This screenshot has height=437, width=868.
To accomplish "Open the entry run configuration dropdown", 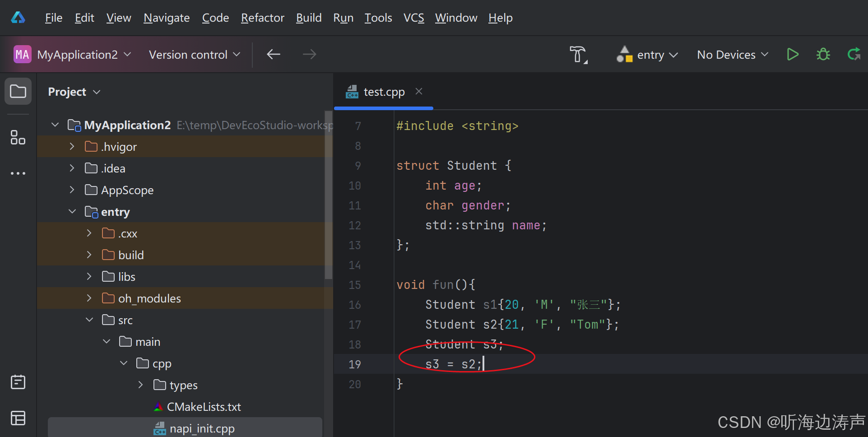I will [x=657, y=55].
